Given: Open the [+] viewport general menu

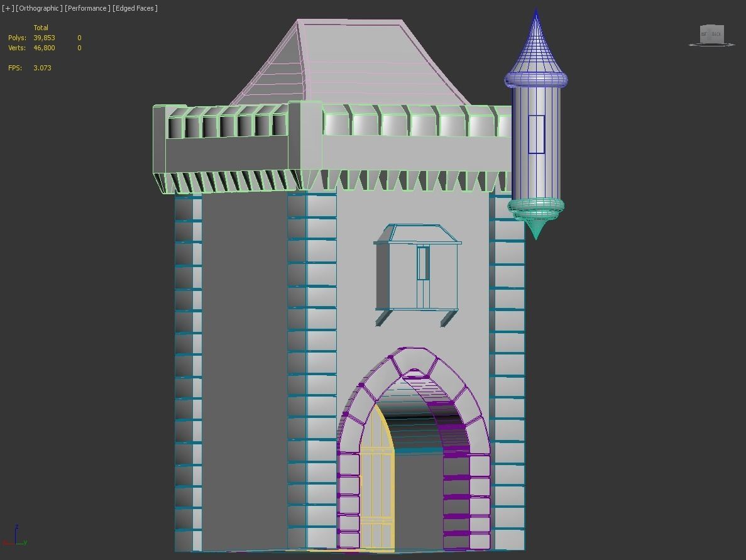Looking at the screenshot, I should (x=8, y=8).
